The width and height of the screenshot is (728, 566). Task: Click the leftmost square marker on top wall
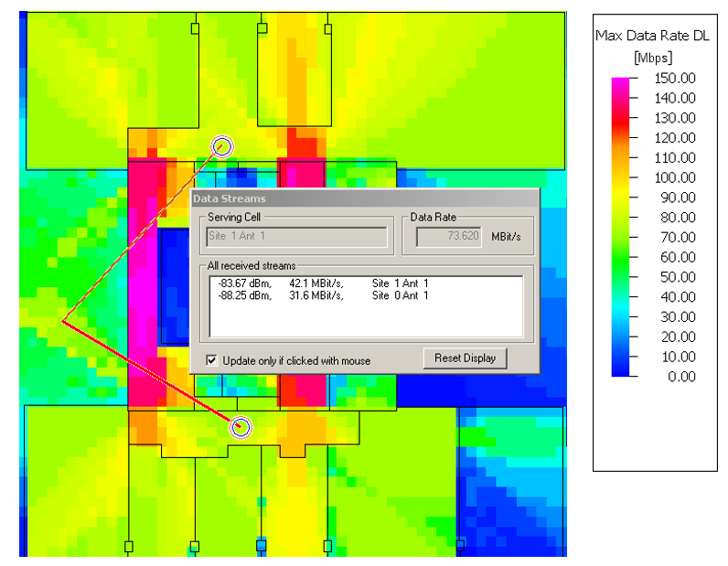point(195,28)
